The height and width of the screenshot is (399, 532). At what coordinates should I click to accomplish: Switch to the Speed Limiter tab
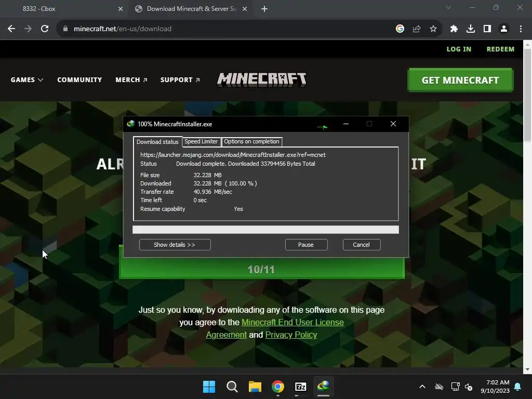pyautogui.click(x=201, y=141)
